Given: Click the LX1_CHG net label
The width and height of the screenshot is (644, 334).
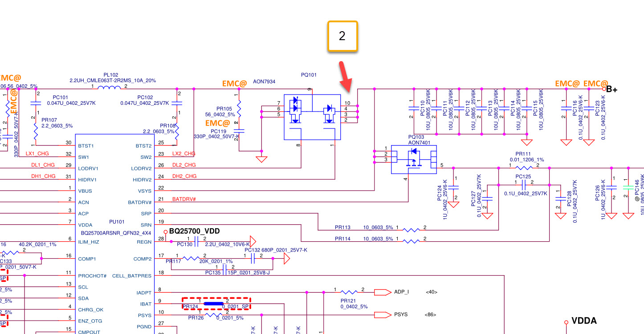Looking at the screenshot, I should 37,153.
